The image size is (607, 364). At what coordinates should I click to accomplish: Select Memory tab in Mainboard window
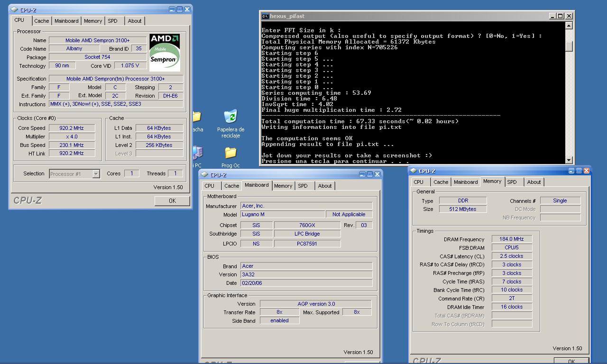coord(283,186)
